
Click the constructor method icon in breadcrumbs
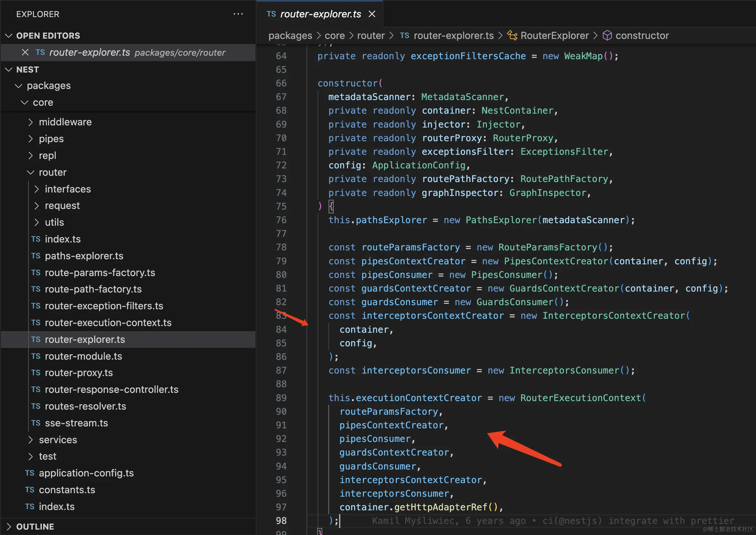(607, 35)
